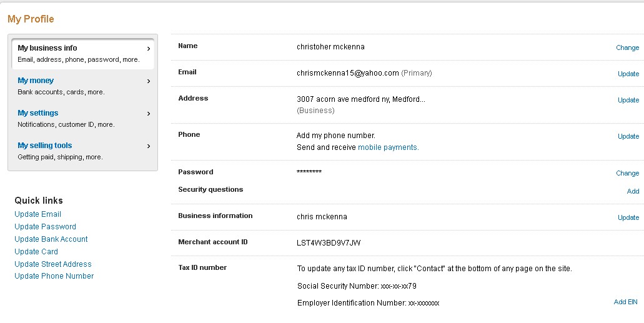Update the business Address
The image size is (644, 323).
628,100
